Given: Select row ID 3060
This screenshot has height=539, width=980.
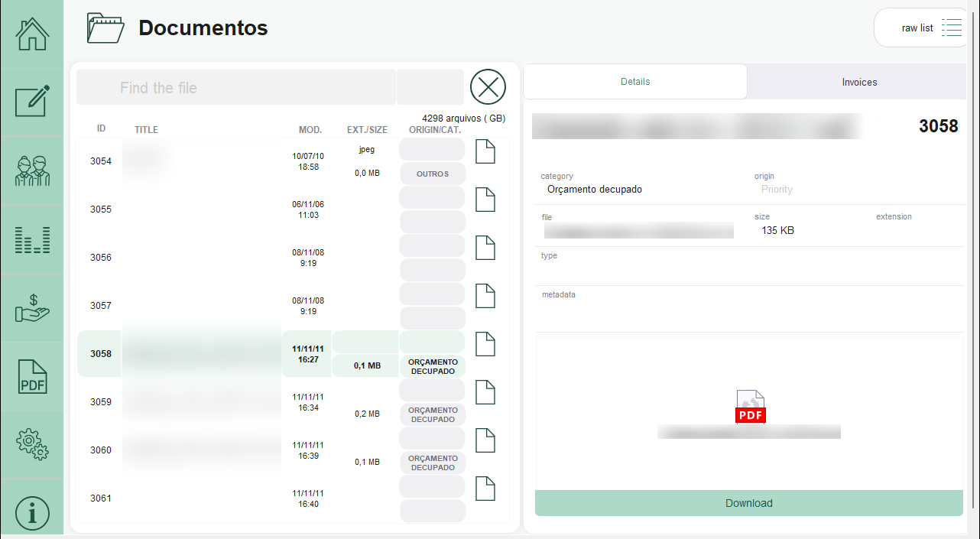Looking at the screenshot, I should pos(101,450).
